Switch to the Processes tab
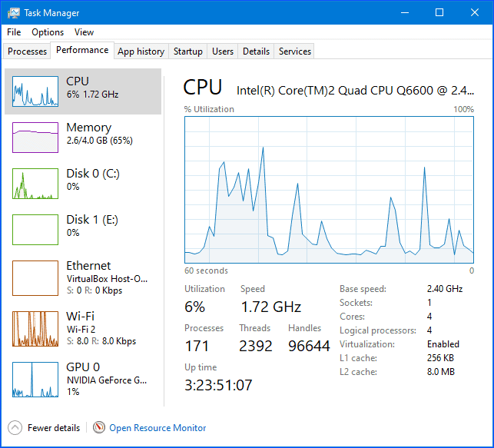The height and width of the screenshot is (448, 494). pos(27,51)
